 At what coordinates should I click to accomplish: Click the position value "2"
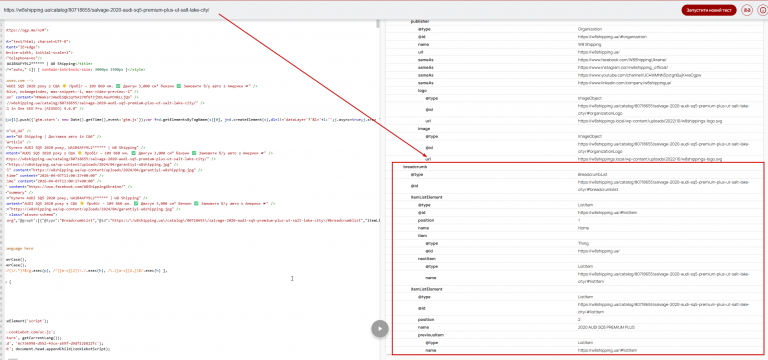click(579, 319)
